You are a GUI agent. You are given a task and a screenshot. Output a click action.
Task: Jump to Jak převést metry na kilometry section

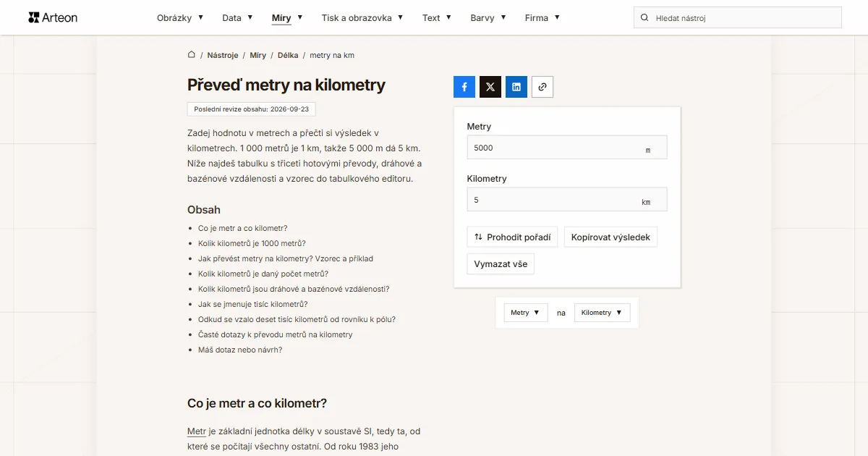tap(286, 258)
